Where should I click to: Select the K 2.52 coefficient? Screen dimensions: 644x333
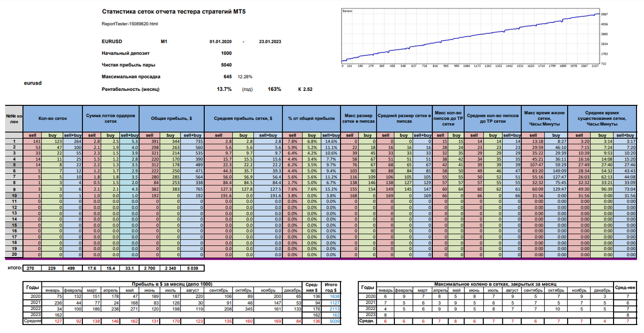coord(305,89)
